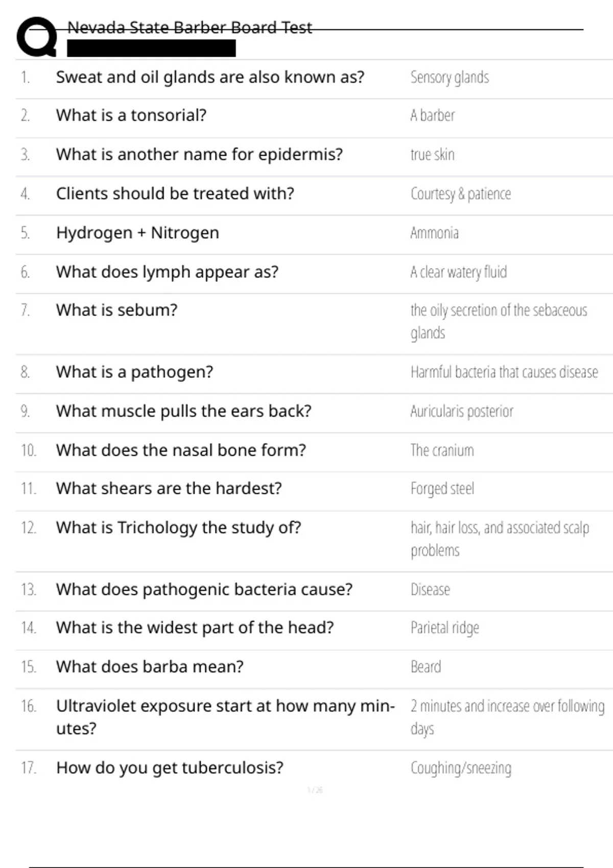Select the Trichology question text
This screenshot has width=613, height=868.
pos(178,527)
